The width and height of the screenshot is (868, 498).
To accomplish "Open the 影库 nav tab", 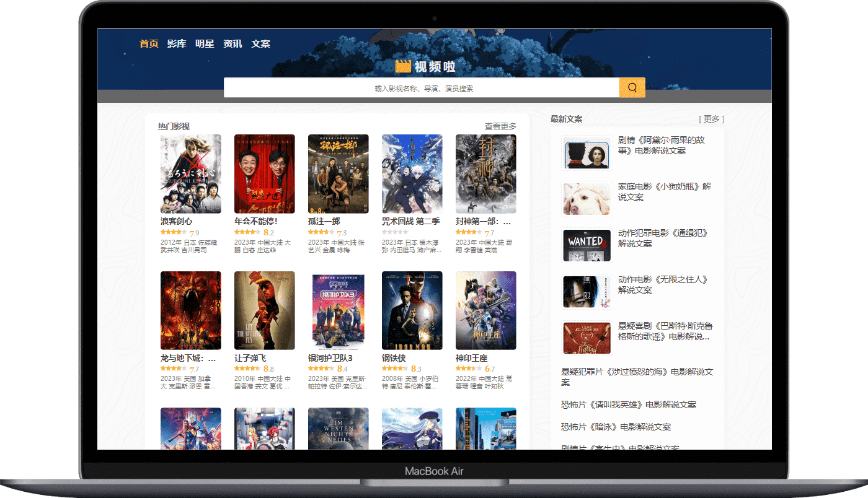I will (x=177, y=44).
